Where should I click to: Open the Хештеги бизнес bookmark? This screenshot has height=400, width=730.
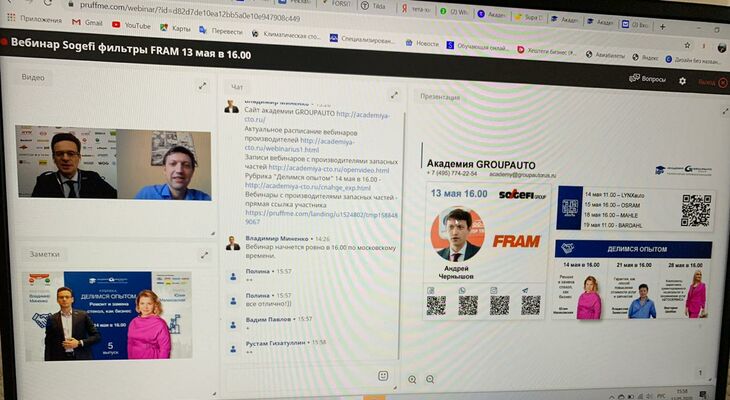click(548, 51)
